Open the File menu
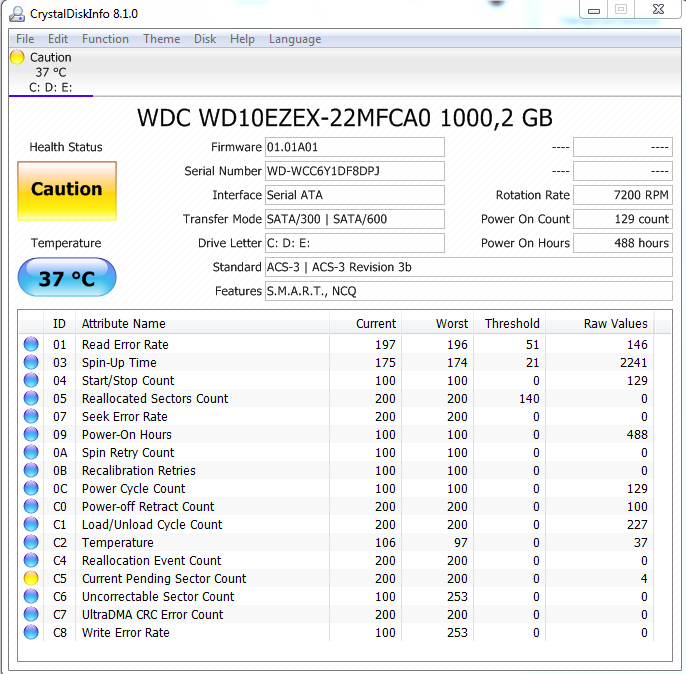 pos(25,39)
